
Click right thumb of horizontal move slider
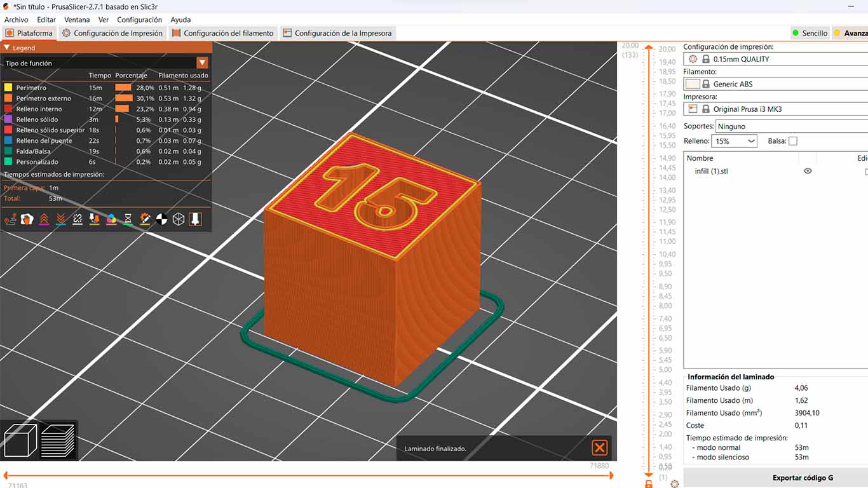pyautogui.click(x=611, y=475)
